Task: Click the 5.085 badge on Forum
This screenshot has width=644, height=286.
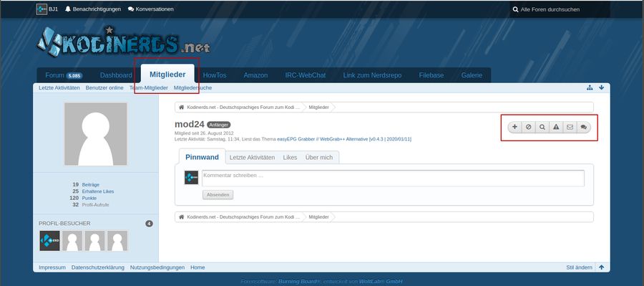Action: click(x=74, y=76)
